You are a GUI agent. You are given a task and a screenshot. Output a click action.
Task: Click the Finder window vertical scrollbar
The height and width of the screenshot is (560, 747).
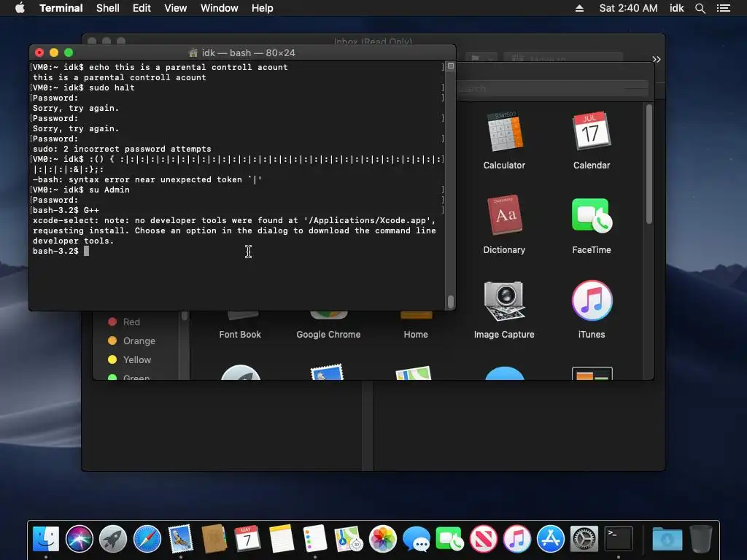649,164
